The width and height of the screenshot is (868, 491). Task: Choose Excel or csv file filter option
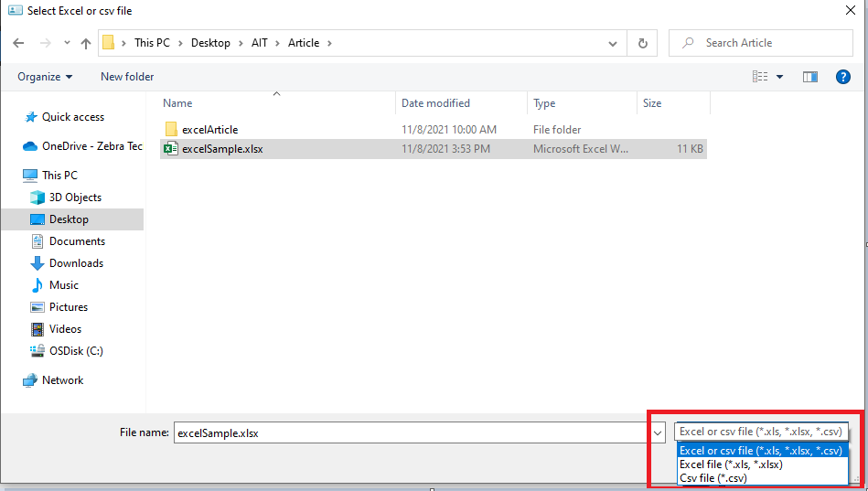761,451
